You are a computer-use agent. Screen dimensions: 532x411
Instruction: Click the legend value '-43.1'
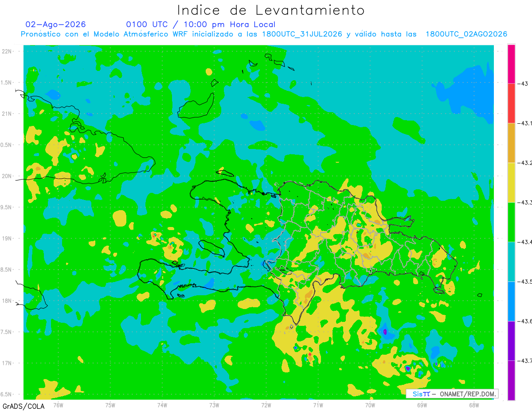(x=524, y=123)
